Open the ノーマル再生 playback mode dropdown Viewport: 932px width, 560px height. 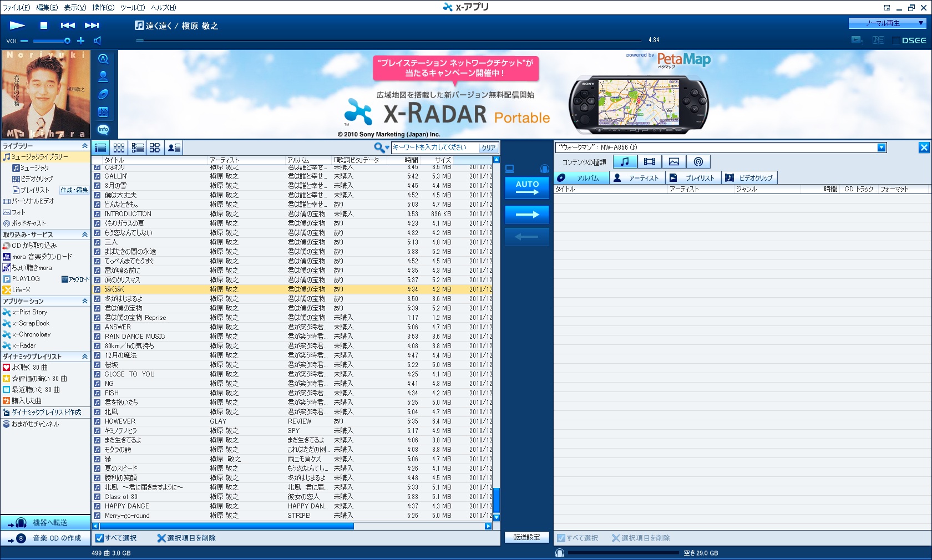click(888, 23)
